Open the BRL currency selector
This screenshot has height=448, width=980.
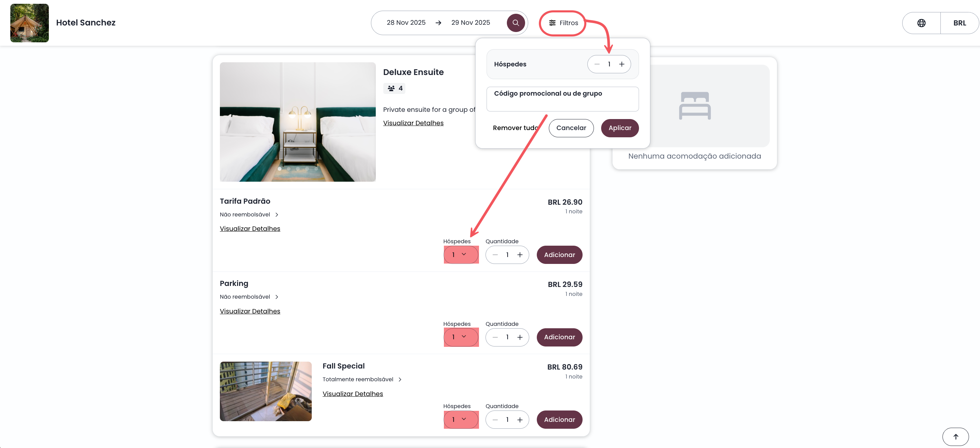[x=959, y=23]
